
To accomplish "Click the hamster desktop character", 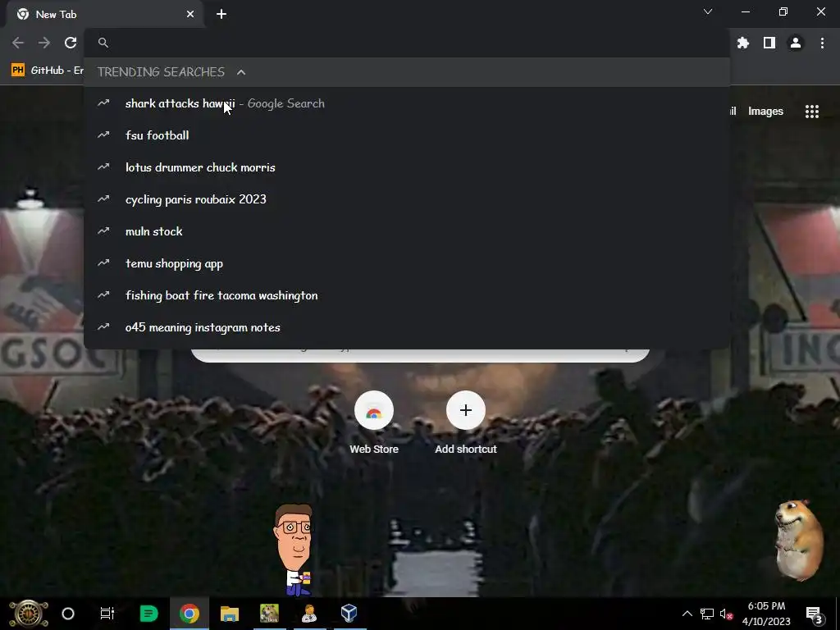I will coord(799,540).
